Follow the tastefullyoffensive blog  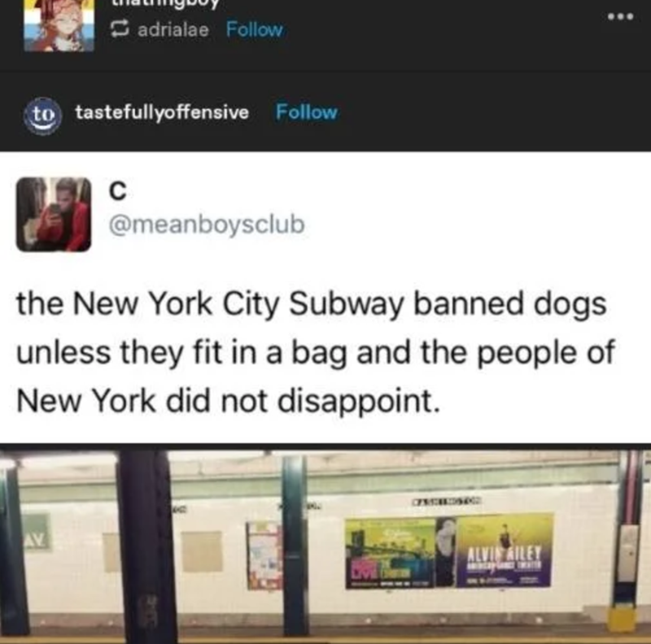(307, 112)
